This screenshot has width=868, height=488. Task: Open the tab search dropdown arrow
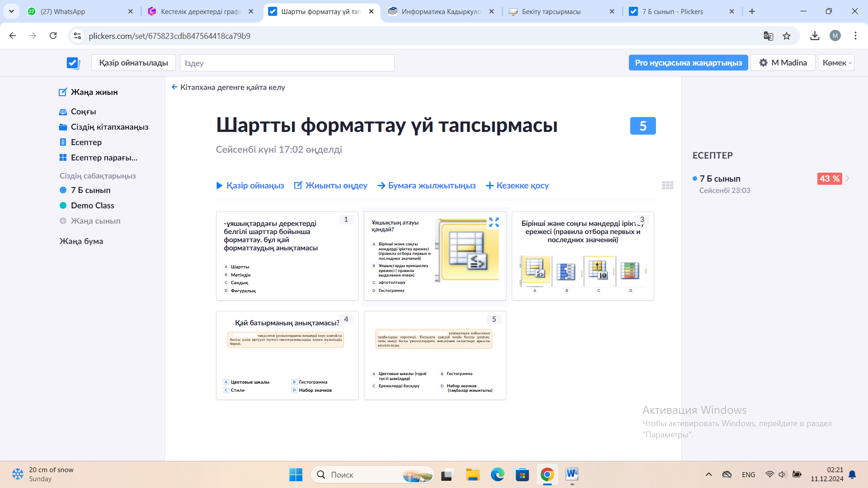(11, 11)
